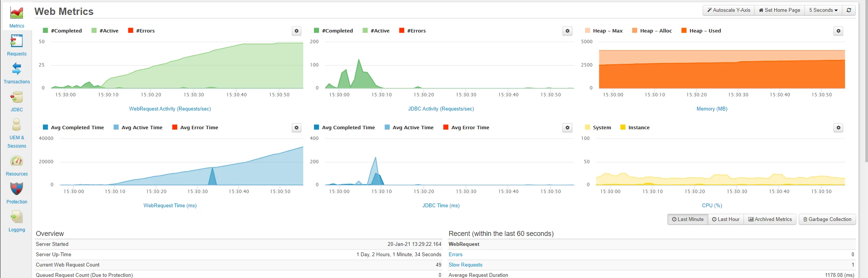Screen dimensions: 868x278
Task: Open the Resources gauge icon
Action: pyautogui.click(x=16, y=161)
